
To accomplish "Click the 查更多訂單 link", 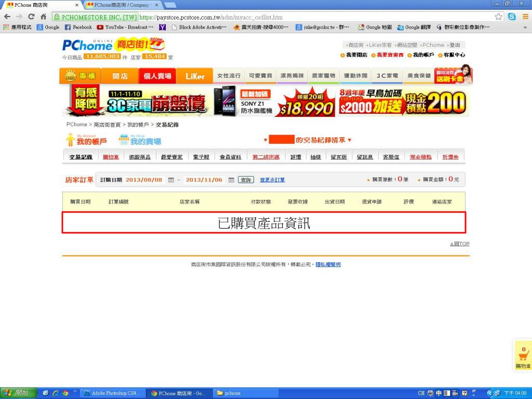I will 272,180.
